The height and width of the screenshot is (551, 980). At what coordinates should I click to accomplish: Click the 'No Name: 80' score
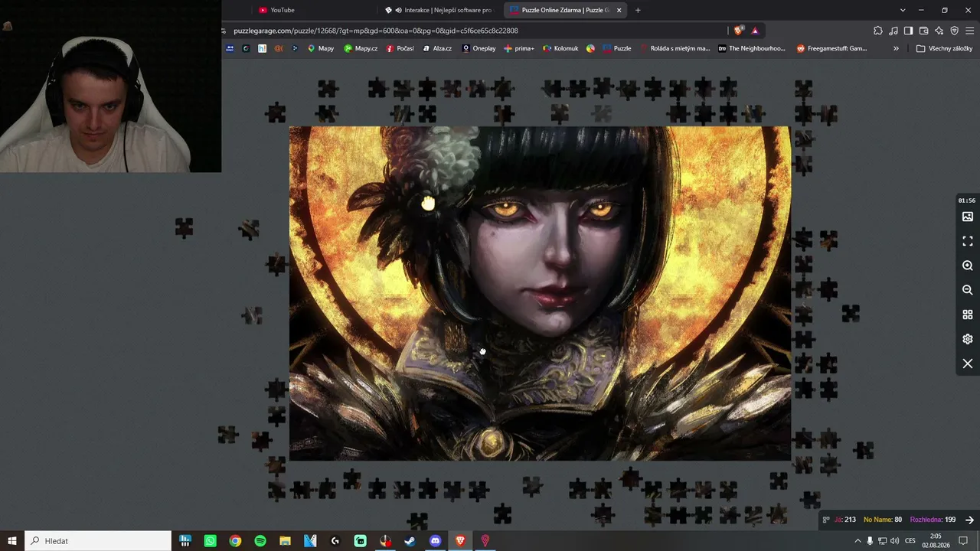pos(883,520)
